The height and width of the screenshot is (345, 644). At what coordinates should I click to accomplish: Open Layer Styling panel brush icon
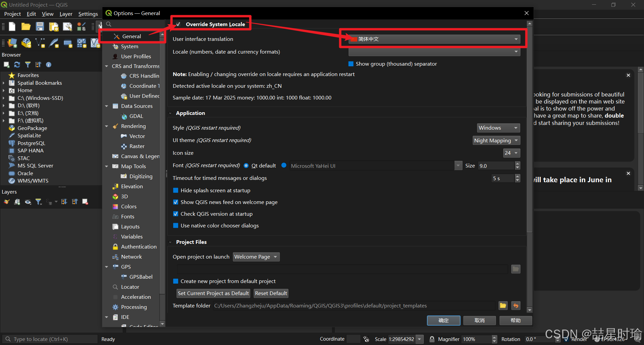tap(6, 202)
